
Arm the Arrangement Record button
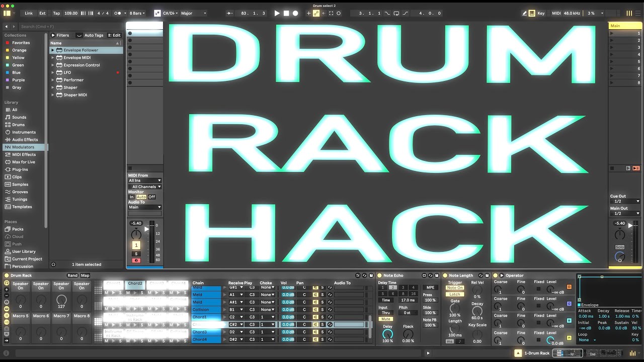[x=296, y=14]
